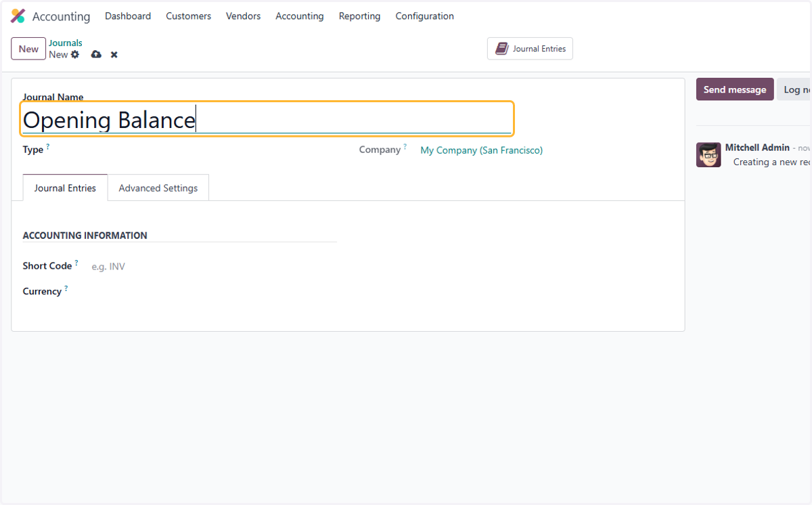Switch to the Advanced Settings tab
Image resolution: width=812 pixels, height=505 pixels.
point(158,188)
